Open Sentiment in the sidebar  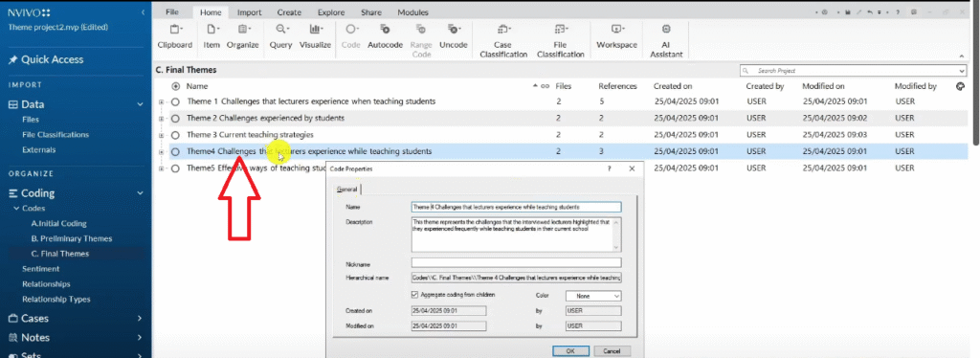coord(40,269)
